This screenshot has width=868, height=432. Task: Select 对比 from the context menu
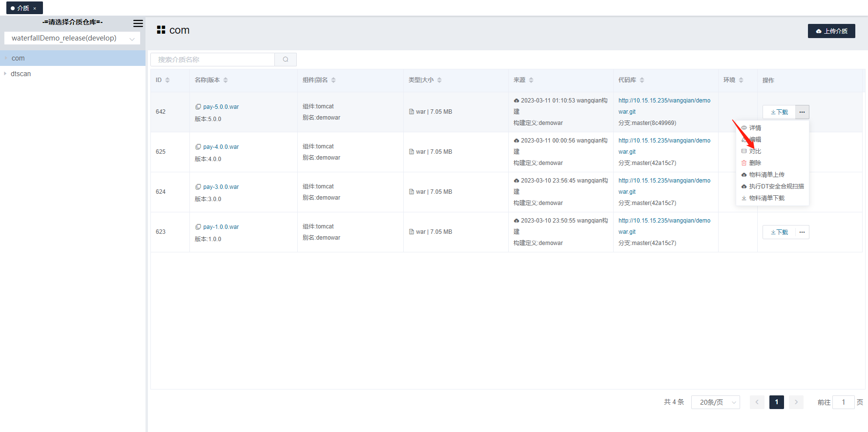(755, 151)
